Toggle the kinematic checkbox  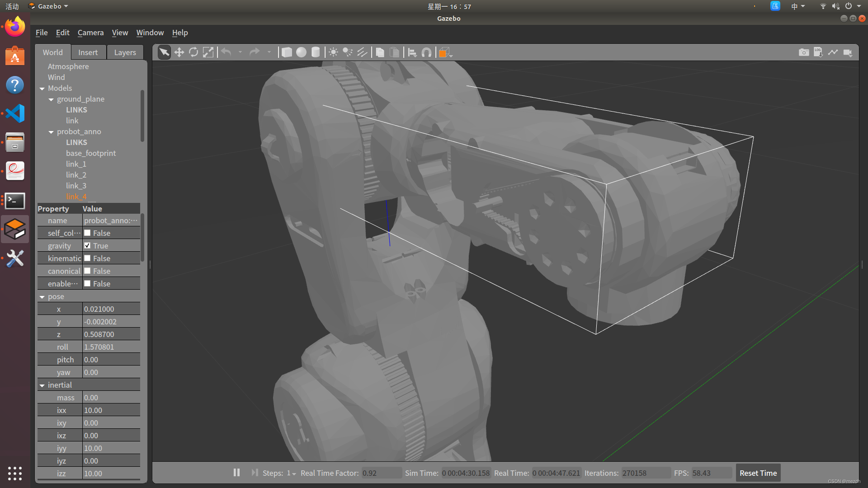coord(88,258)
